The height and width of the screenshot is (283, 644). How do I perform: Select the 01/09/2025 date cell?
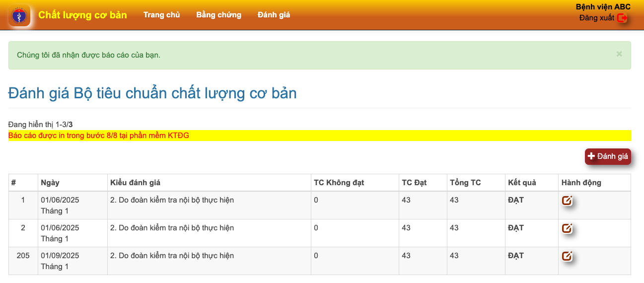pyautogui.click(x=60, y=256)
